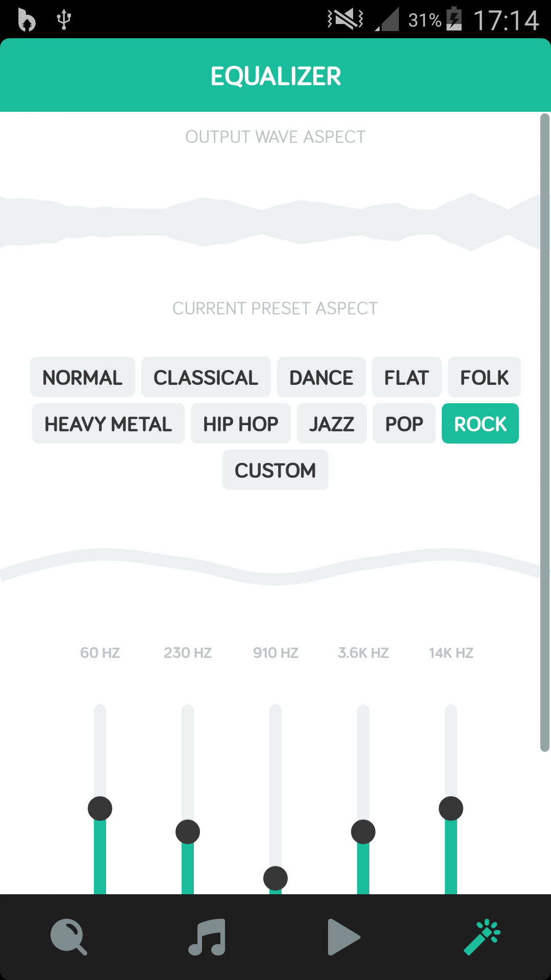Tap the 910 HZ label

coord(275,653)
